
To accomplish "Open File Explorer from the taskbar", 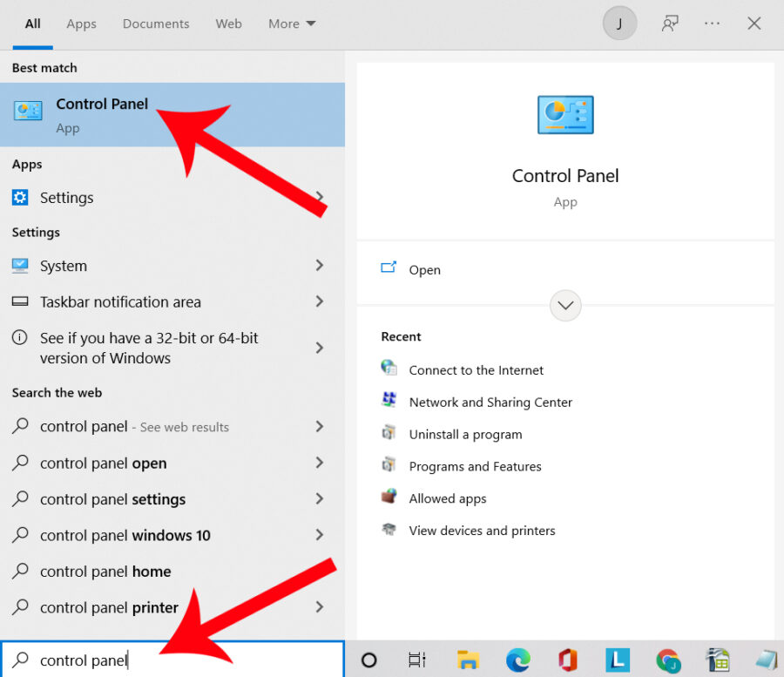I will point(468,660).
